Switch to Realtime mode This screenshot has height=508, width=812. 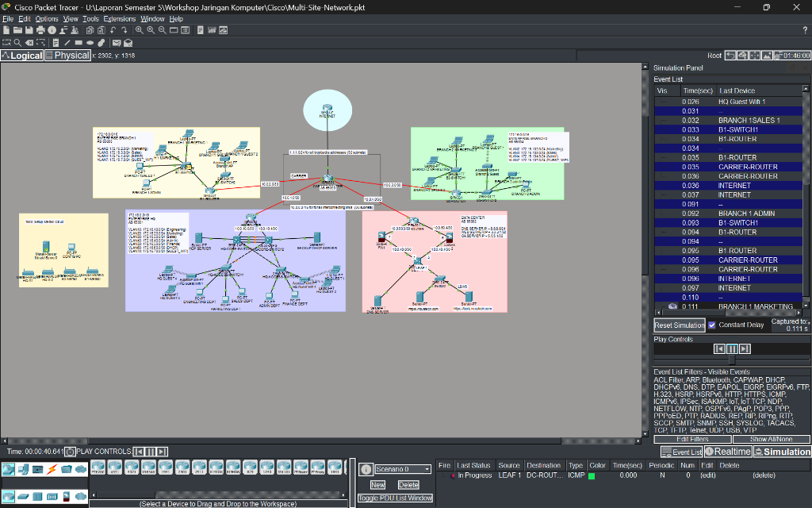tap(728, 452)
